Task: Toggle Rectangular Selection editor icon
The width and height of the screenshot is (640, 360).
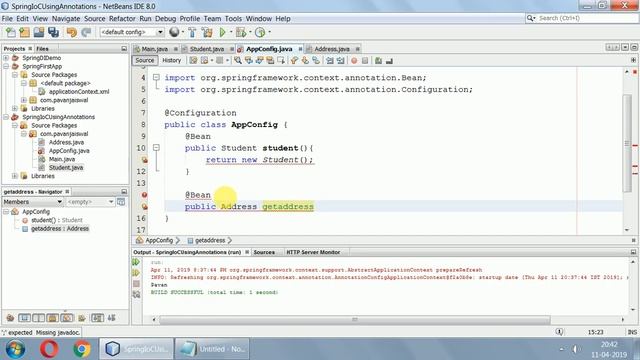Action: point(281,60)
